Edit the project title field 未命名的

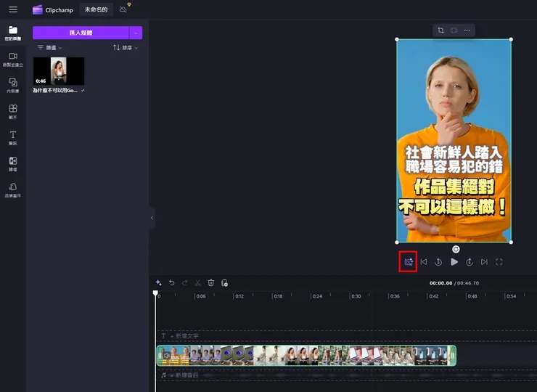(x=97, y=9)
